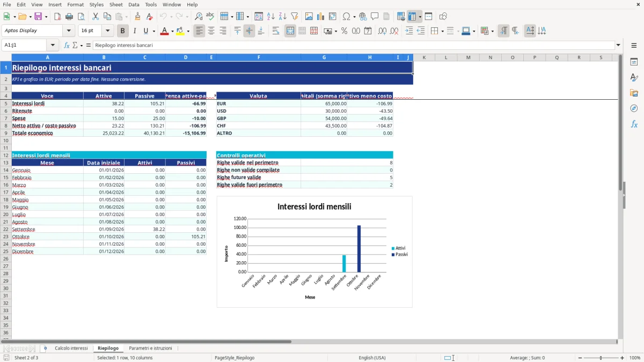Open sidebar Navigator compass icon
Image resolution: width=644 pixels, height=362 pixels.
point(634,108)
